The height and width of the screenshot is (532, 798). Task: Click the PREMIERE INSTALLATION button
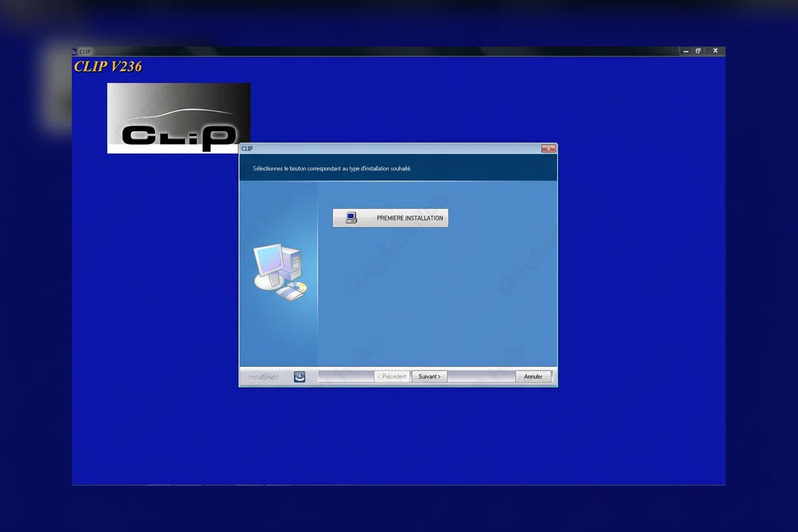[x=390, y=218]
